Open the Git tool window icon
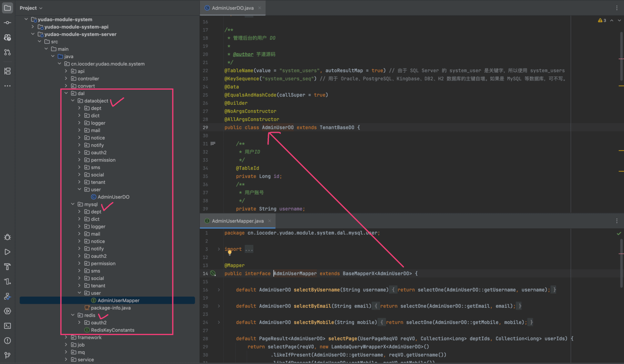 (7, 355)
